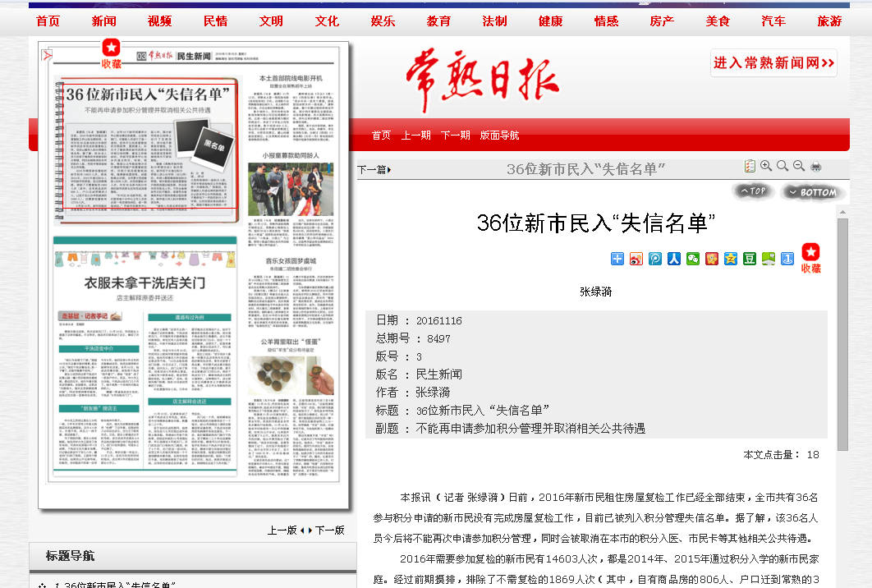Image resolution: width=872 pixels, height=588 pixels.
Task: Open more share options with the blue plus icon
Action: click(617, 259)
